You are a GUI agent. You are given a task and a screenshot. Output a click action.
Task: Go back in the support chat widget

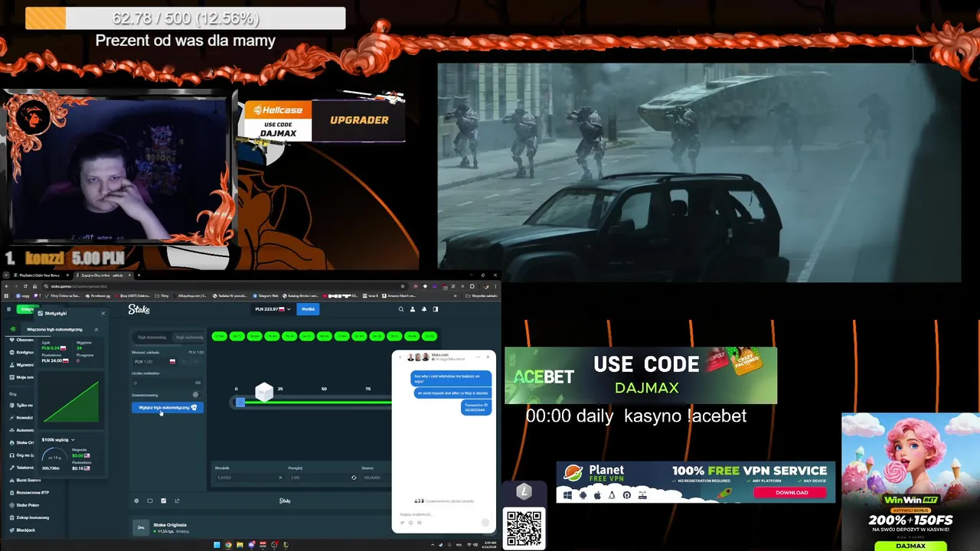click(x=400, y=357)
